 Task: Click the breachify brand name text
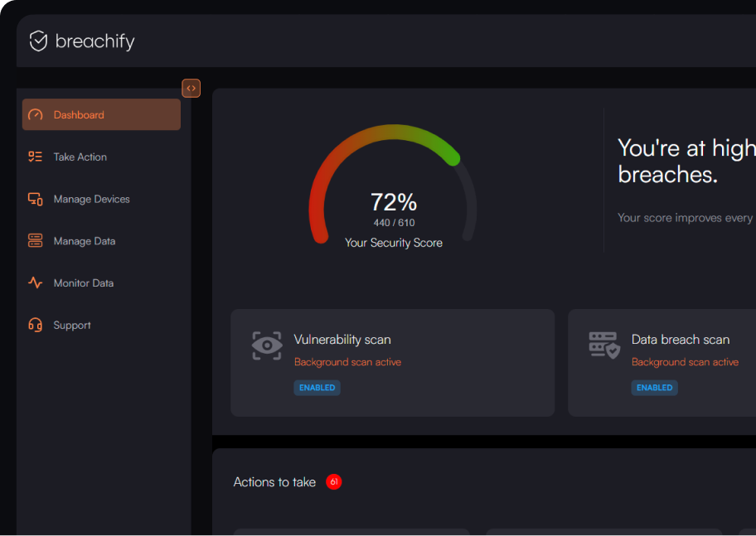tap(95, 41)
